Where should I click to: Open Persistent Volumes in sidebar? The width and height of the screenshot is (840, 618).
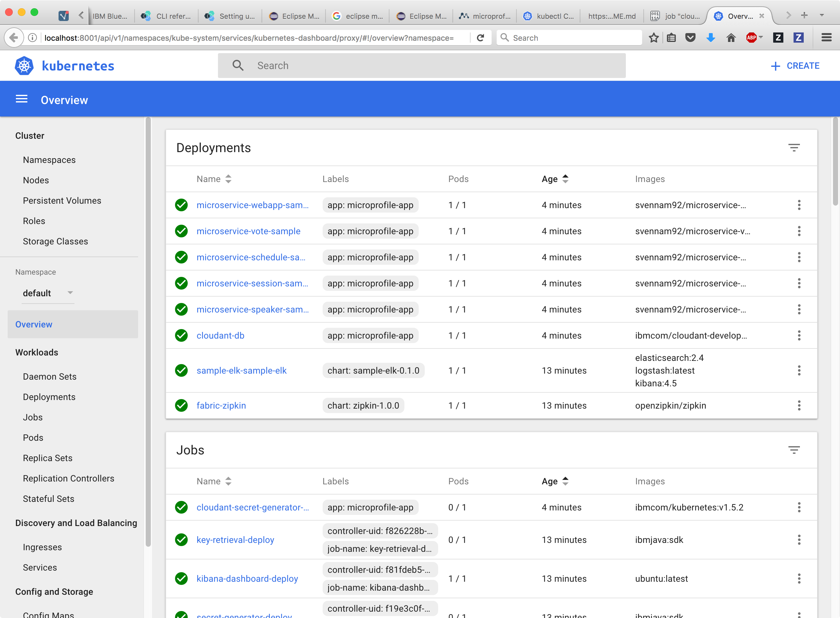(x=62, y=201)
